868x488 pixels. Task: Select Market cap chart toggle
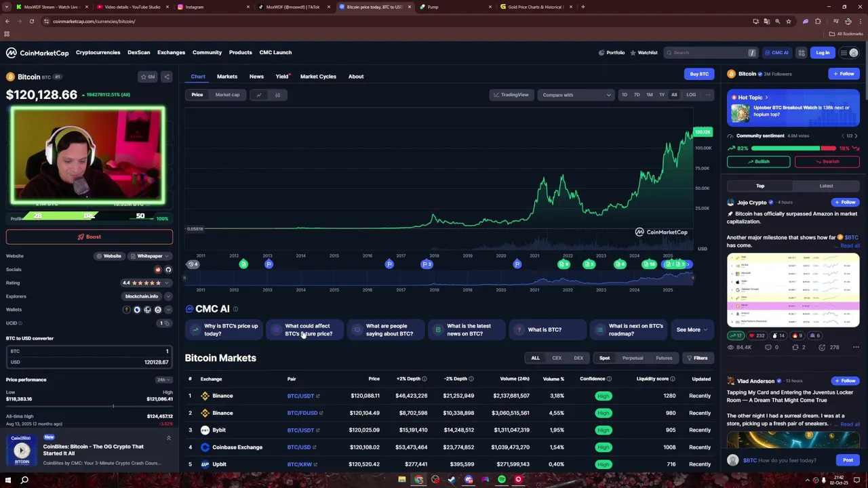(227, 95)
